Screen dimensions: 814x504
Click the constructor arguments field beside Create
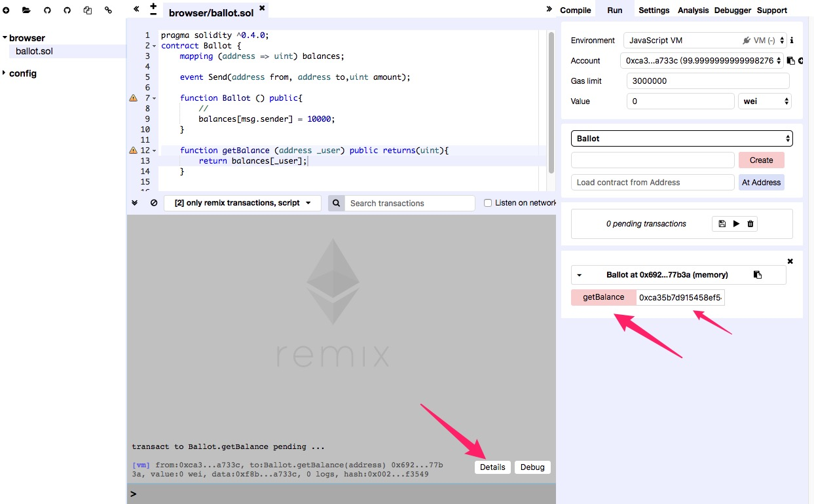point(653,160)
